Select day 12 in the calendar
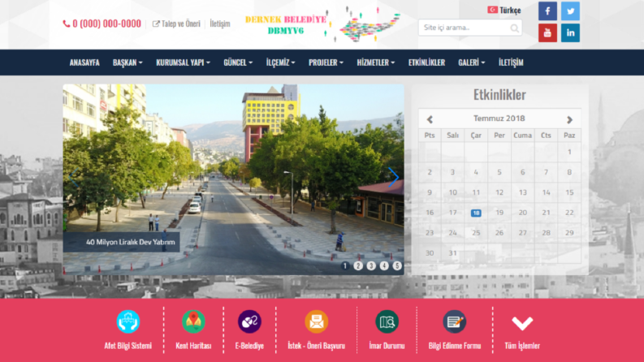Viewport: 644px width, 362px height. [x=499, y=192]
